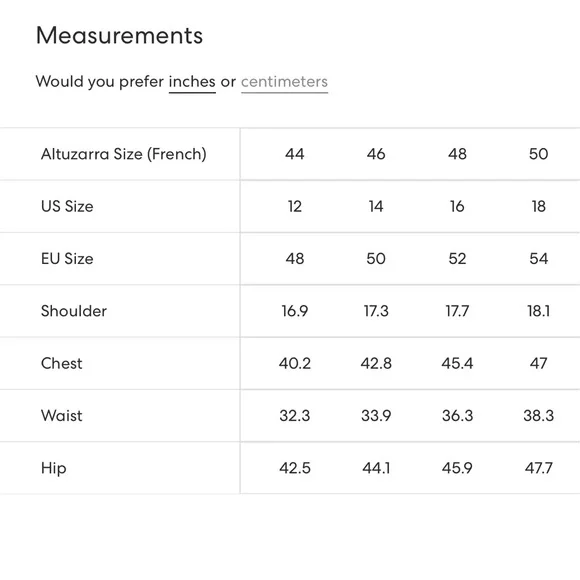Select Altuzarra French size 46 cell

(x=376, y=154)
